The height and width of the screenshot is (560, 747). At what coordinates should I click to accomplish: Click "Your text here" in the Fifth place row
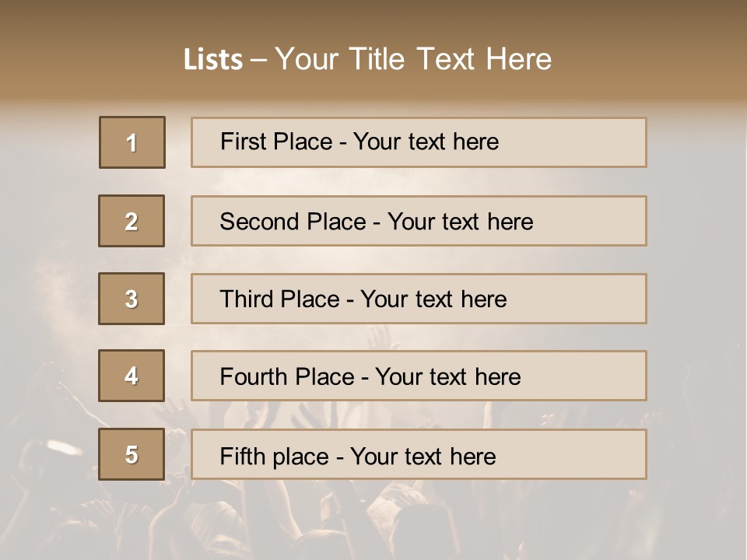[423, 456]
